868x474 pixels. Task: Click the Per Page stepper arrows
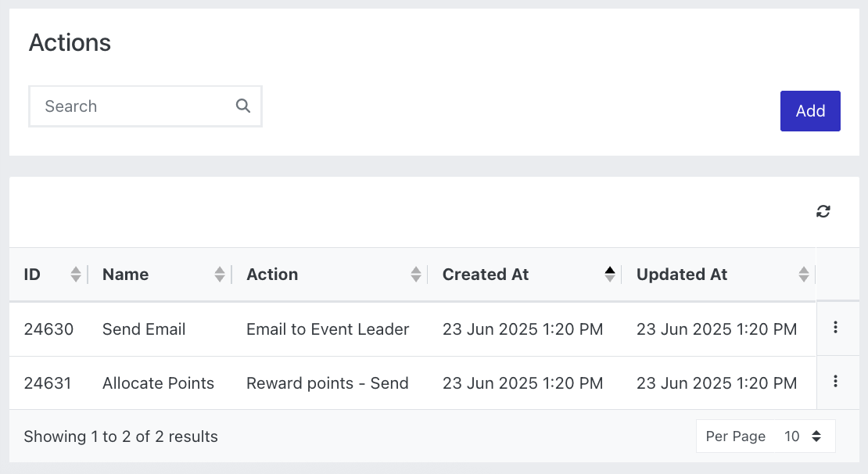(816, 436)
